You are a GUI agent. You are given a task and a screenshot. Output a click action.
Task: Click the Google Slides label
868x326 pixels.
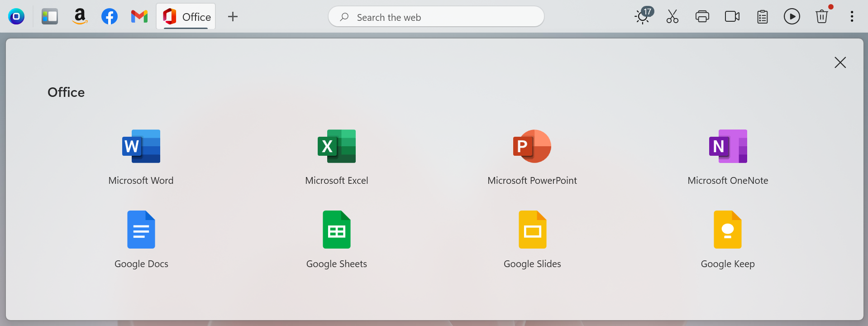[x=532, y=264]
